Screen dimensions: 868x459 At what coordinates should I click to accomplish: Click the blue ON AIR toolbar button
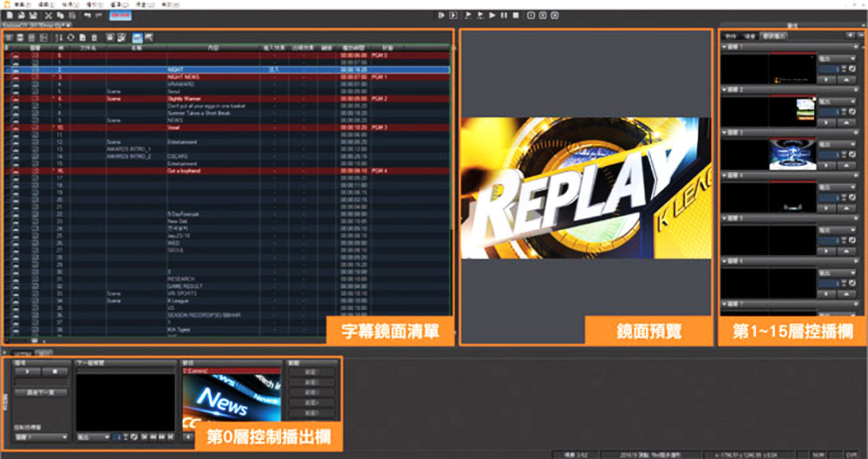click(x=120, y=16)
